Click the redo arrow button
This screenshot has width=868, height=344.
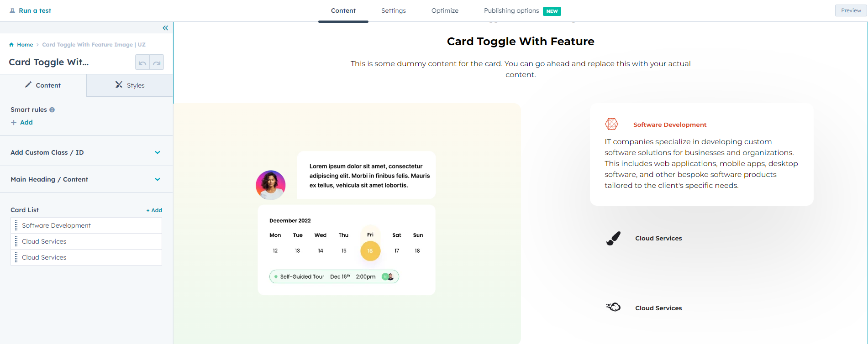pyautogui.click(x=157, y=63)
